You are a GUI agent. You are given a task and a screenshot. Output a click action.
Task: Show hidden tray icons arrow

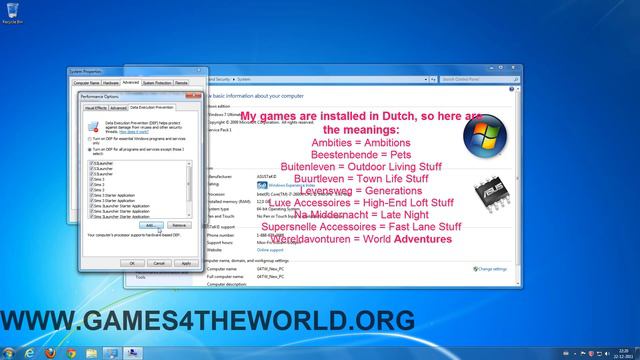[575, 354]
